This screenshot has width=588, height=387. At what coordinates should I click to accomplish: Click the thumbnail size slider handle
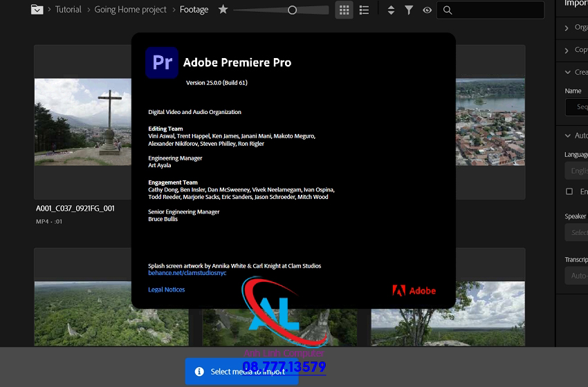click(x=292, y=10)
